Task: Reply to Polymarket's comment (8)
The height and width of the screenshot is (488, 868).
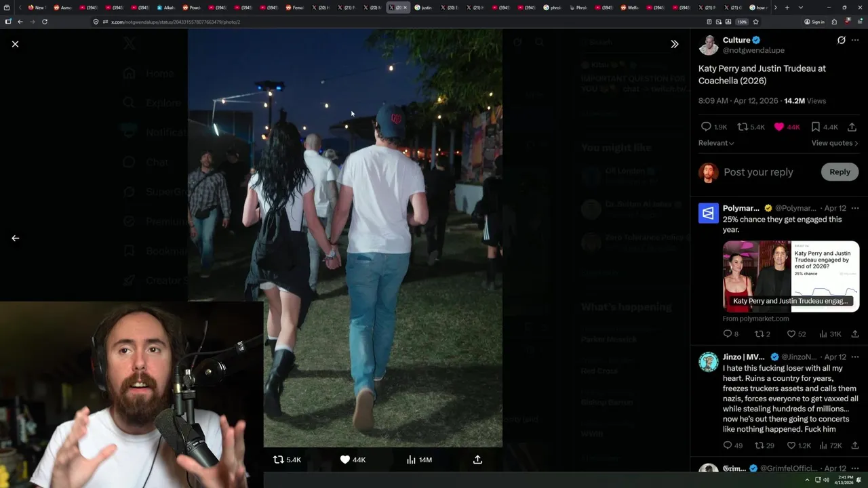Action: 730,333
